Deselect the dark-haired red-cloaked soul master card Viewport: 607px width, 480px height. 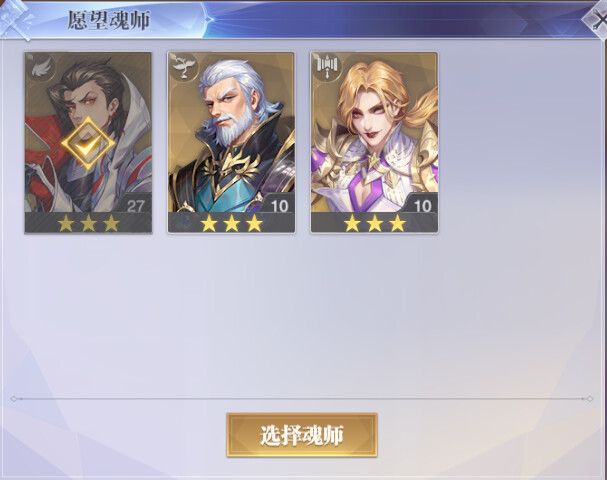point(88,142)
